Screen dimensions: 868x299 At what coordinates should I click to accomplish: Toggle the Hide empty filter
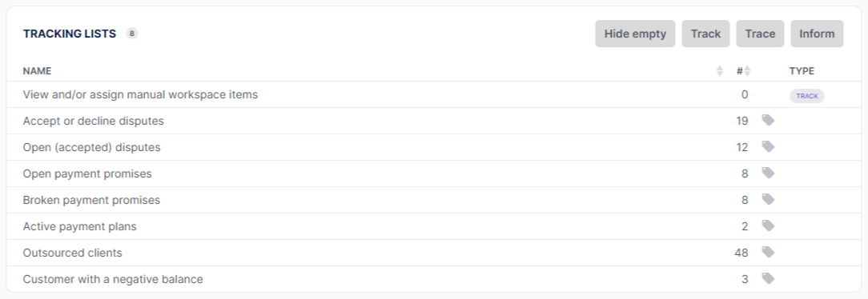[x=635, y=34]
